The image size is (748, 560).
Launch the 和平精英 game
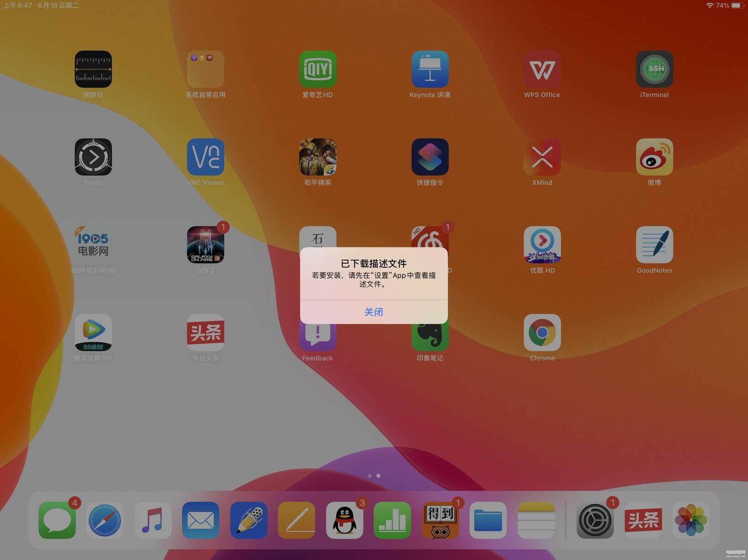[318, 157]
